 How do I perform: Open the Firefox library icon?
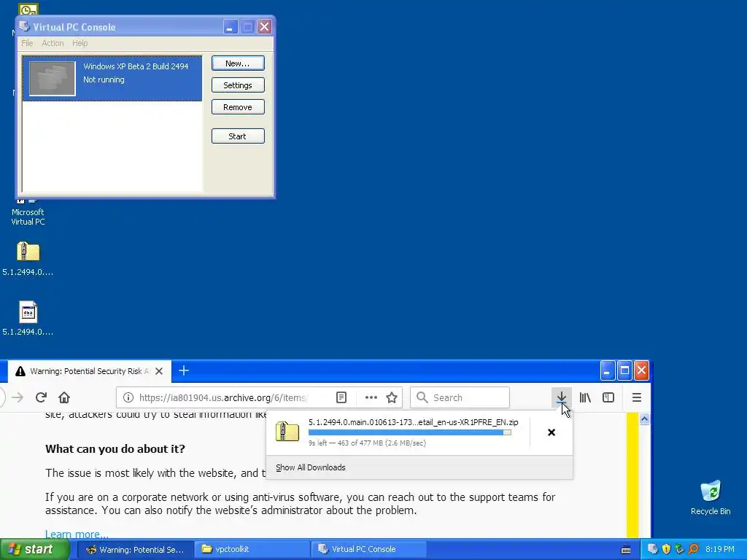pos(585,397)
